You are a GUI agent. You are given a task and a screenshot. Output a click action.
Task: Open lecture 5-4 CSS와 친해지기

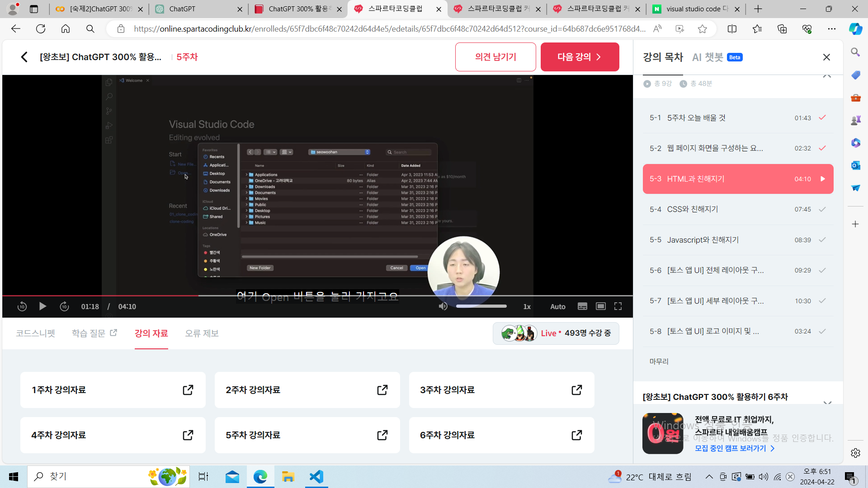tap(738, 209)
